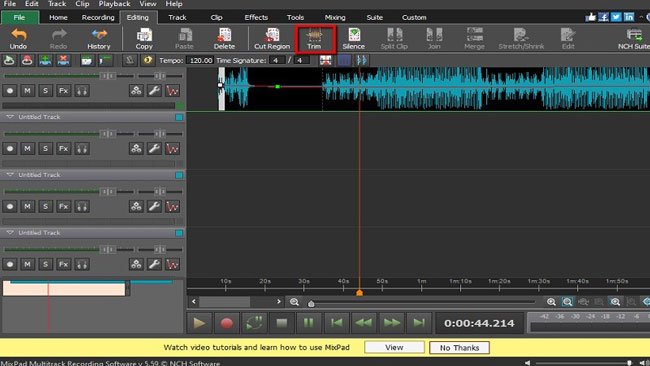The image size is (650, 366).
Task: Mute the third Untitled Track
Action: [27, 264]
